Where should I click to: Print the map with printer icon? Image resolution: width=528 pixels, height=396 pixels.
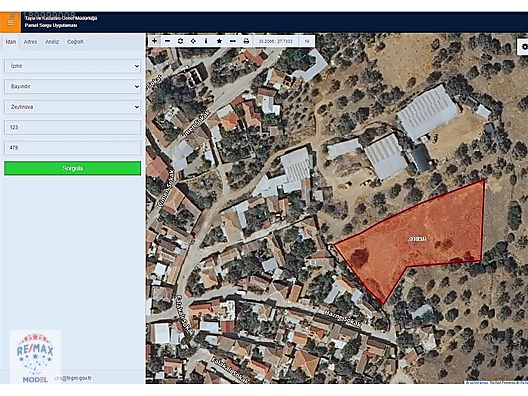click(246, 41)
